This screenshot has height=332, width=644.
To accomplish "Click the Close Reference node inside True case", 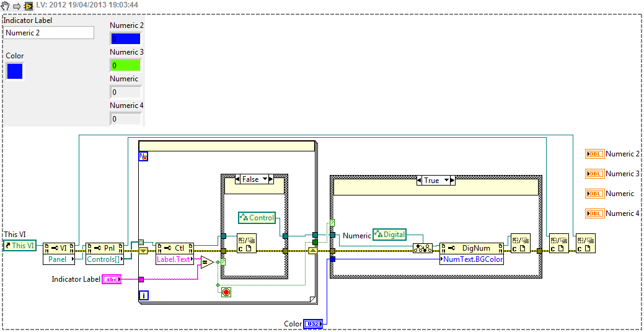I will (519, 243).
